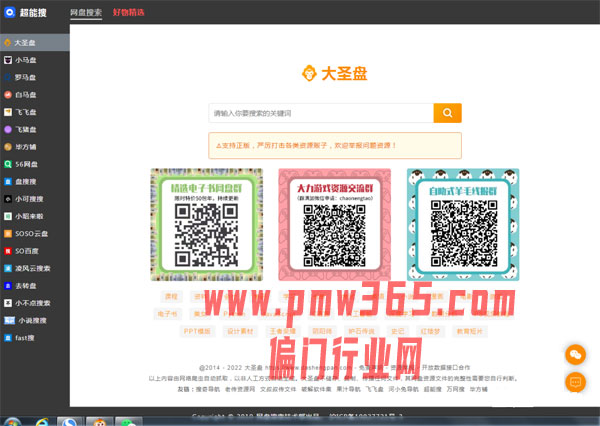600x426 pixels.
Task: Click the orange magnifier search button
Action: tap(447, 113)
